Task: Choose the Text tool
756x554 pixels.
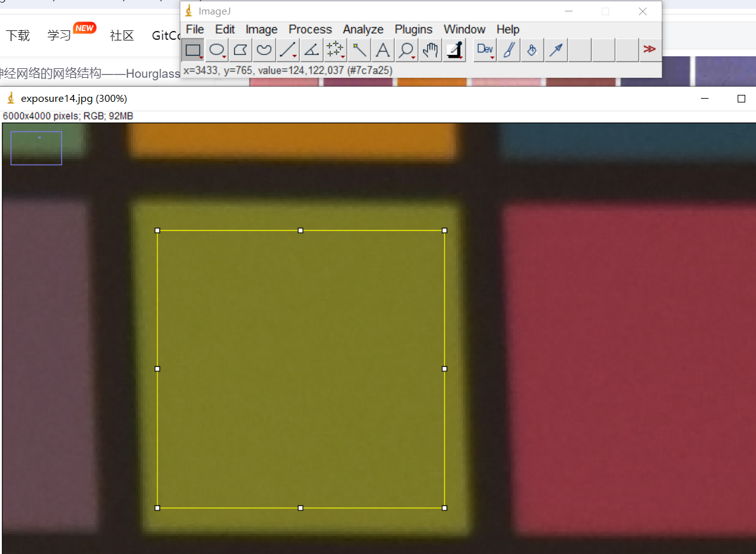Action: [x=382, y=50]
